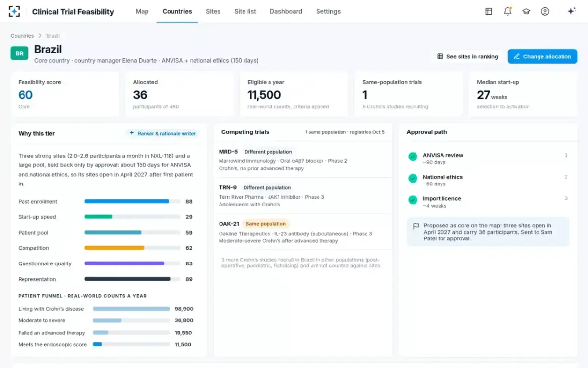Click the Past enrollment progress bar
Image resolution: width=588 pixels, height=368 pixels.
click(x=132, y=201)
